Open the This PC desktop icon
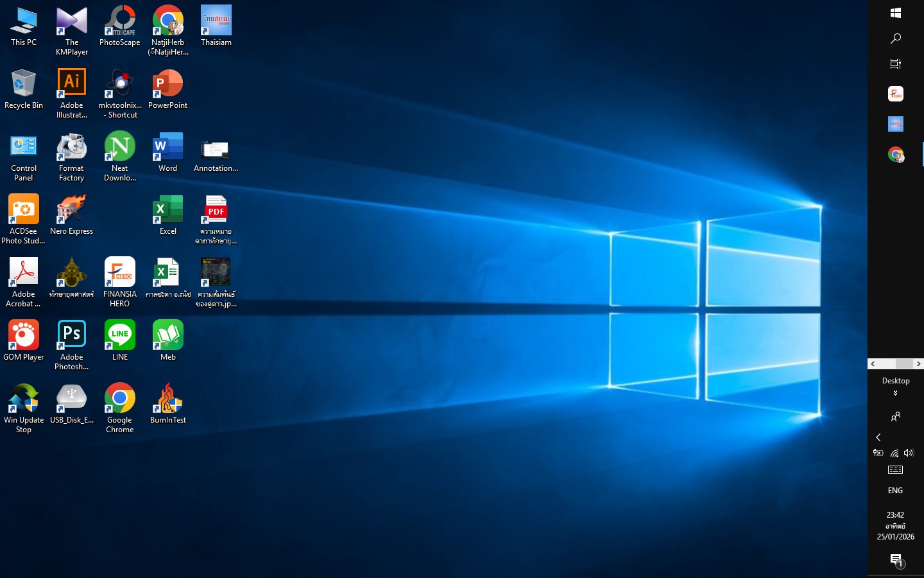Image resolution: width=924 pixels, height=578 pixels. (24, 26)
